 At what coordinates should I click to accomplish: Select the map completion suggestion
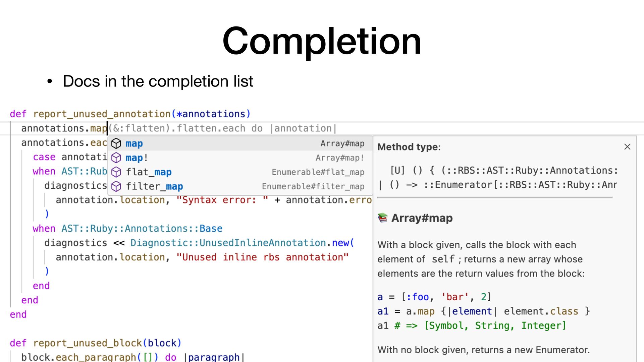click(134, 143)
